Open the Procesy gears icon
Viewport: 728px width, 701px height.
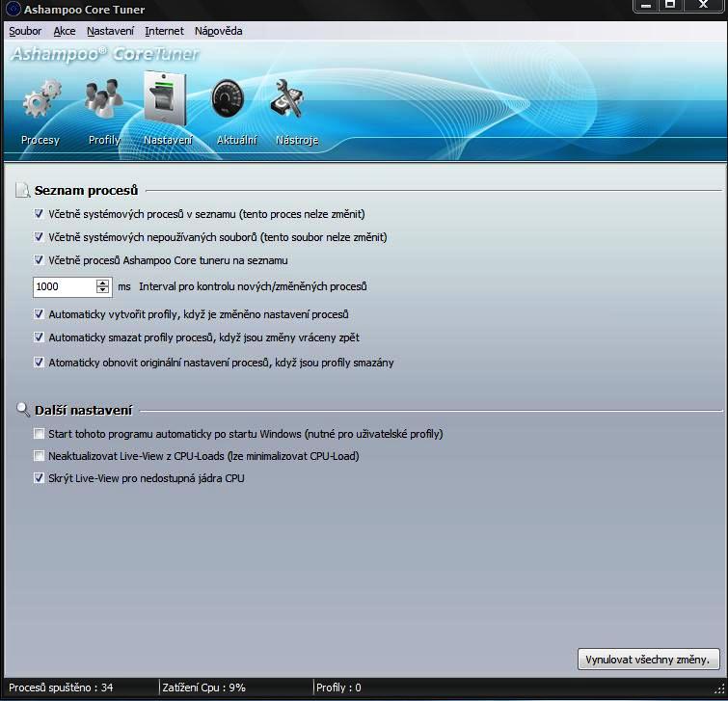pos(41,98)
